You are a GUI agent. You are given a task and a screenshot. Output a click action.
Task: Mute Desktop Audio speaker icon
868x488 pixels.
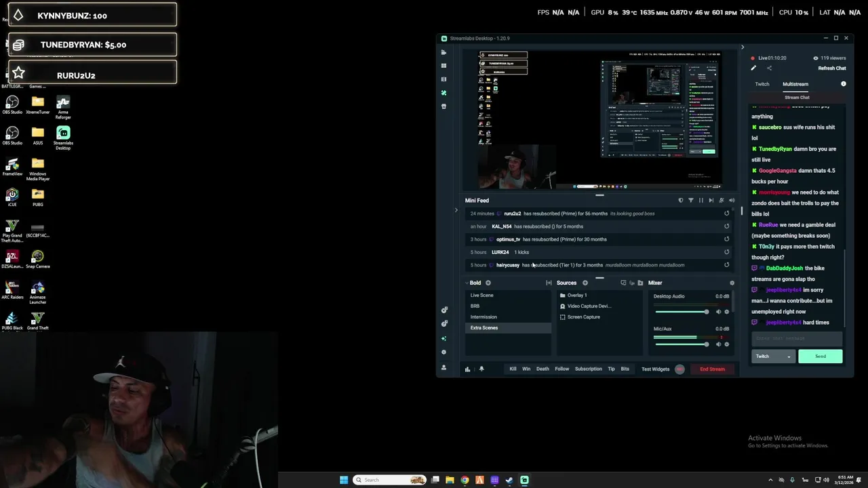[x=718, y=312]
